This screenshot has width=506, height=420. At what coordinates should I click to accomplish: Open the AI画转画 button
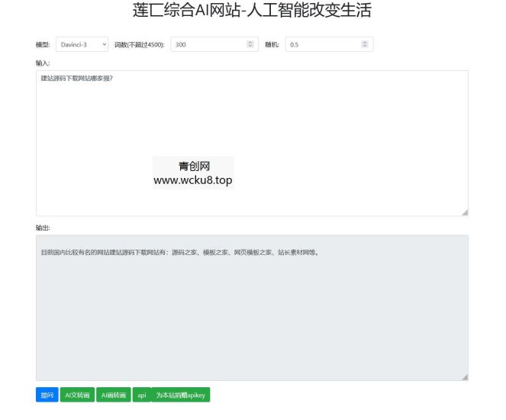tap(114, 395)
